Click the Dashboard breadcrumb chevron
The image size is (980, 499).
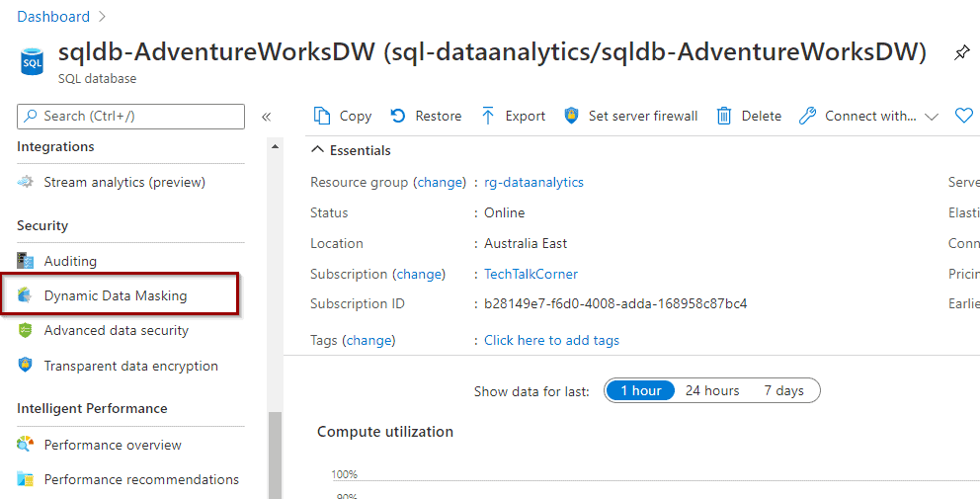point(103,17)
